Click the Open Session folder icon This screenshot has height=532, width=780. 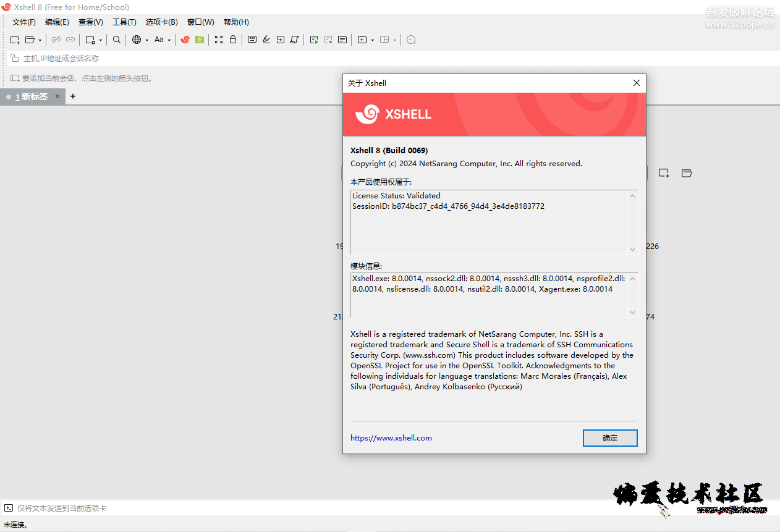coord(30,40)
